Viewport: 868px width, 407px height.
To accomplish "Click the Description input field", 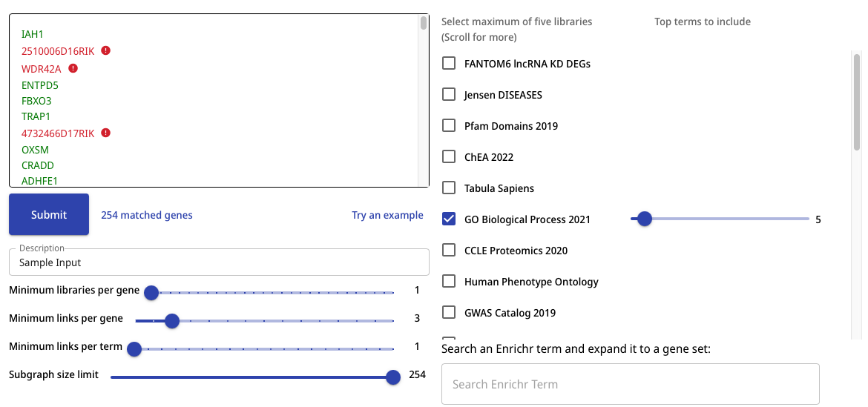I will [219, 262].
